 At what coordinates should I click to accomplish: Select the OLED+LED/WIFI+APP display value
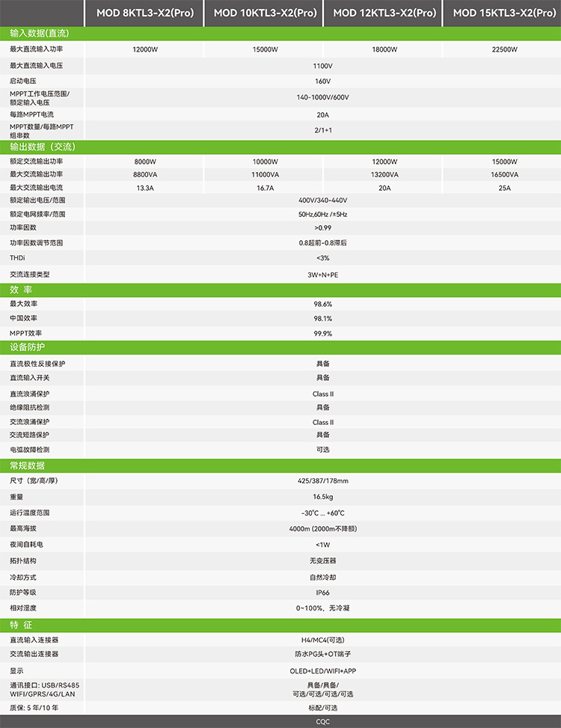322,671
